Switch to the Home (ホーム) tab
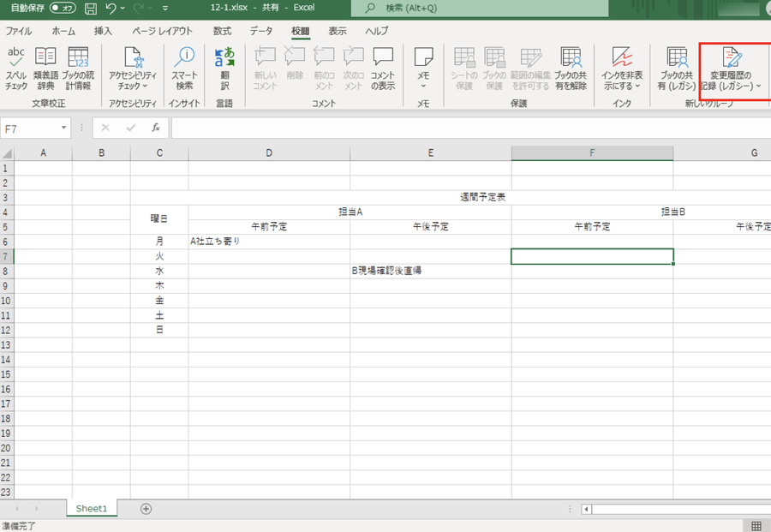 pyautogui.click(x=63, y=31)
